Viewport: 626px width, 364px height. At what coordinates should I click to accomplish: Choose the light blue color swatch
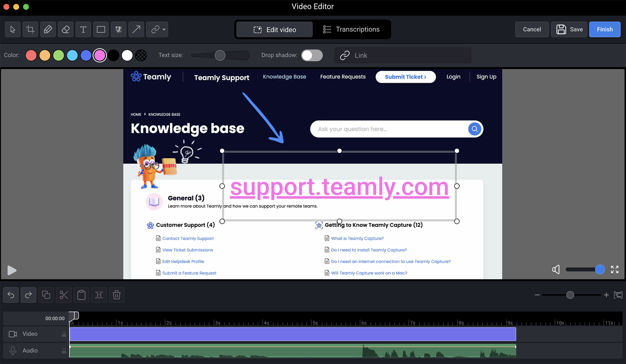(x=72, y=56)
